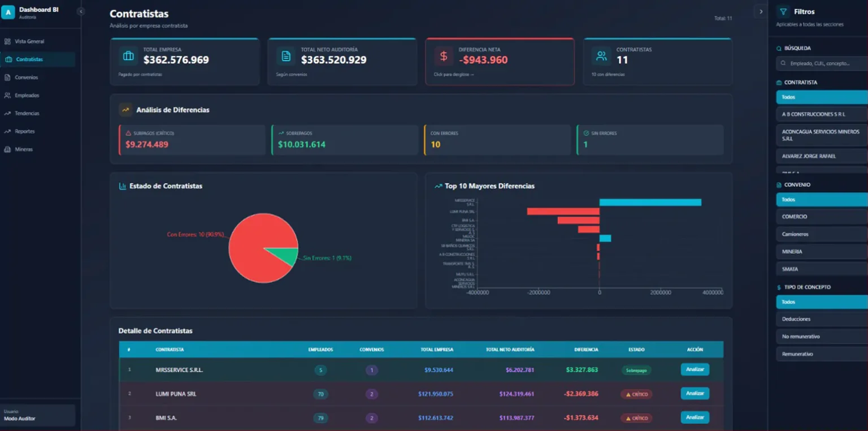Click the Búsqueda search input field
Image resolution: width=868 pixels, height=431 pixels.
(x=821, y=63)
